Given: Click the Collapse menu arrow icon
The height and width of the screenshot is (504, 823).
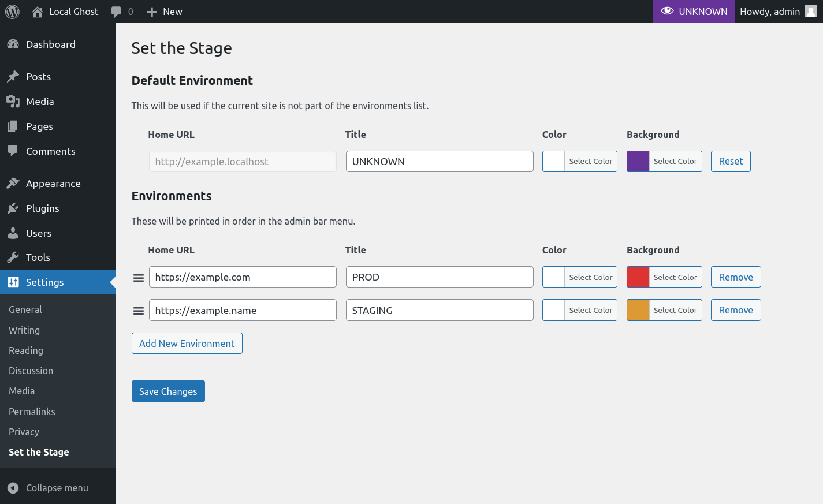Looking at the screenshot, I should (13, 488).
